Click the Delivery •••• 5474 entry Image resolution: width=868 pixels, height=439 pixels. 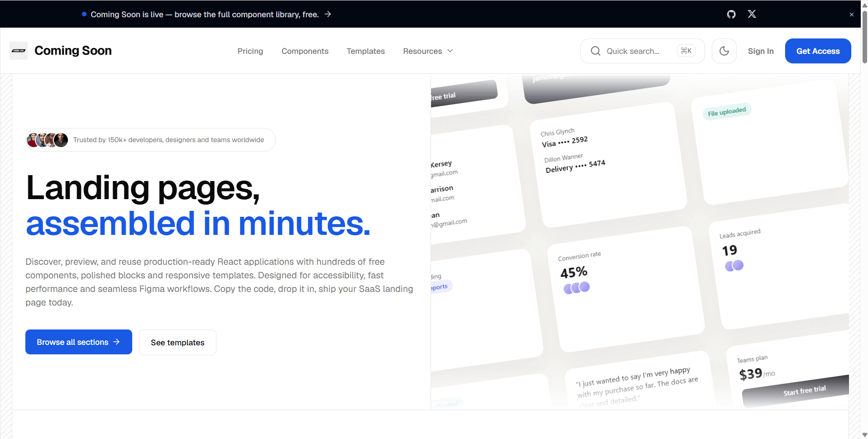pyautogui.click(x=575, y=166)
